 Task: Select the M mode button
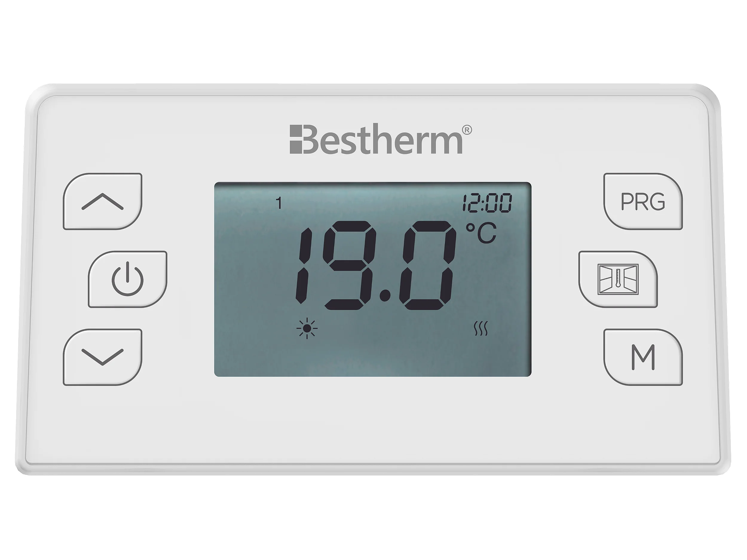coord(643,357)
